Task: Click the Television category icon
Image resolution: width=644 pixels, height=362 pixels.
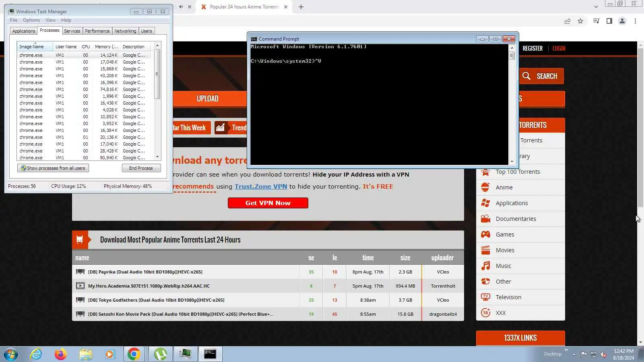Action: [485, 297]
